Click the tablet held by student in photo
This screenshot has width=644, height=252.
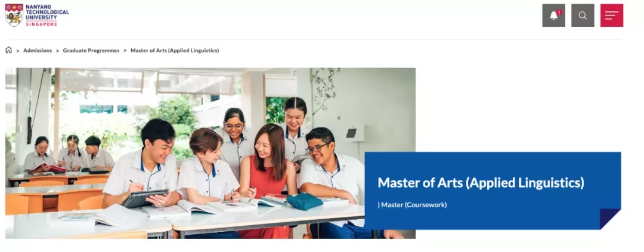[144, 198]
